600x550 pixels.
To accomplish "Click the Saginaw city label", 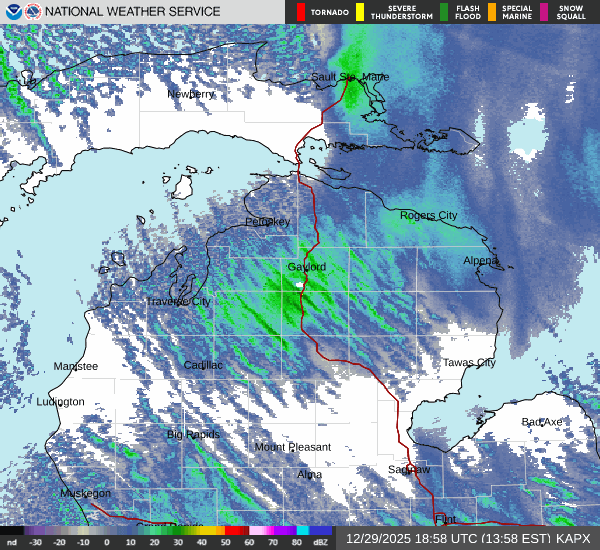I will coord(409,469).
